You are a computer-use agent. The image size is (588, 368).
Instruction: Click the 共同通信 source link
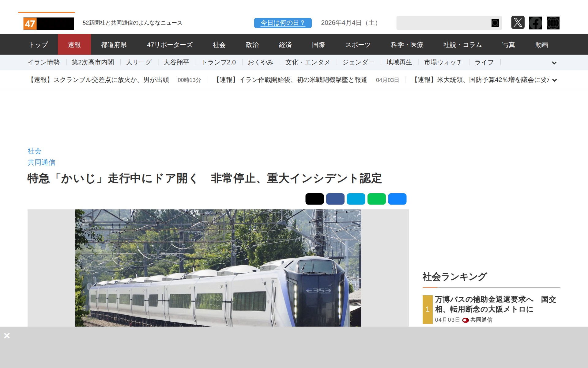(41, 162)
